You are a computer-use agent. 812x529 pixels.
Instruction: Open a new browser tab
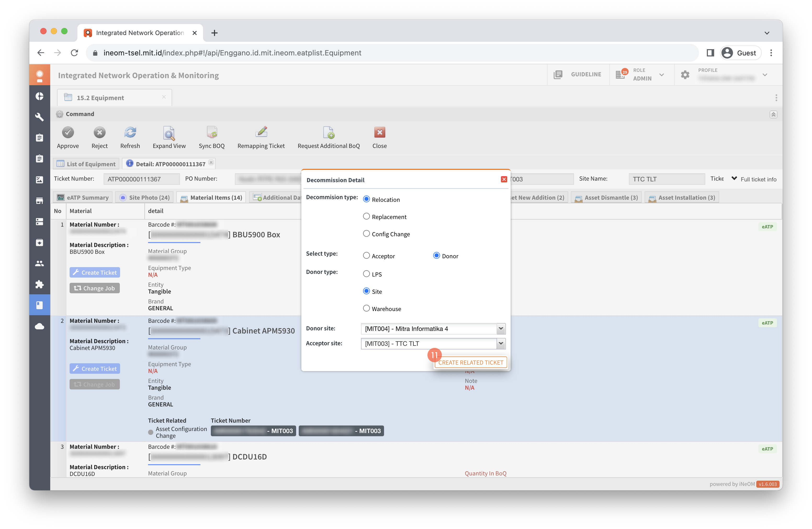pos(214,33)
